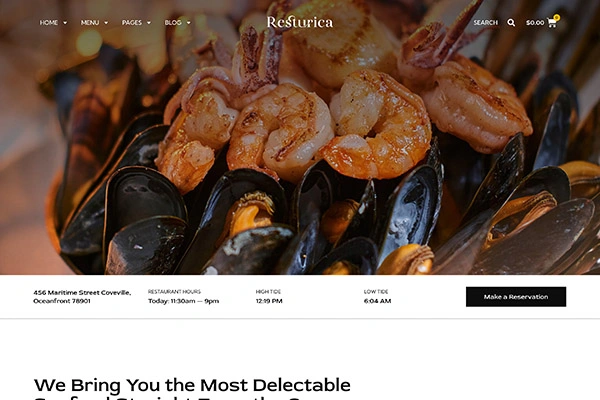Screen dimensions: 600x400
Task: Expand the Blog dropdown arrow
Action: [189, 23]
